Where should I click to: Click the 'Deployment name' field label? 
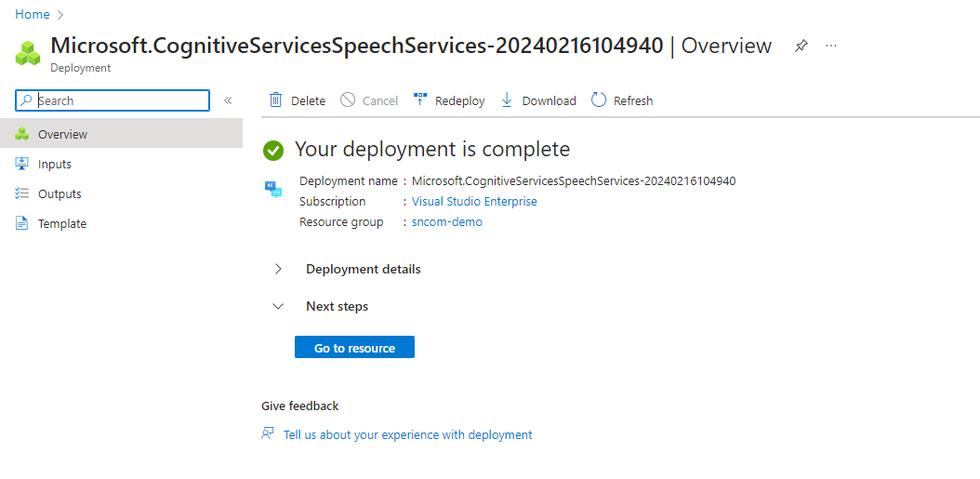(x=348, y=181)
